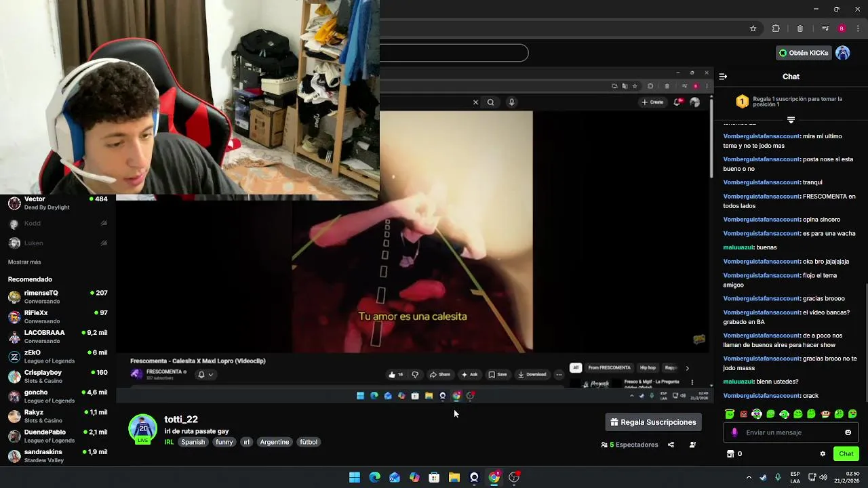
Task: Open goncho recommended channel
Action: pos(58,396)
